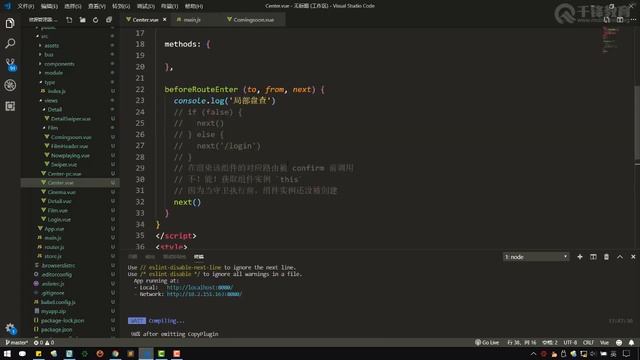Open the Explorer view in activity bar
Viewport: 640px width, 360px height.
point(10,23)
